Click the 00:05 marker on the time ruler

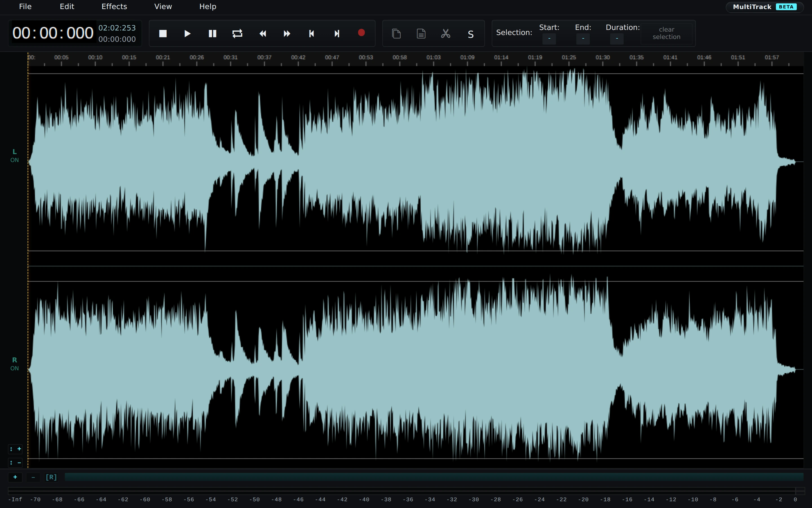point(61,58)
